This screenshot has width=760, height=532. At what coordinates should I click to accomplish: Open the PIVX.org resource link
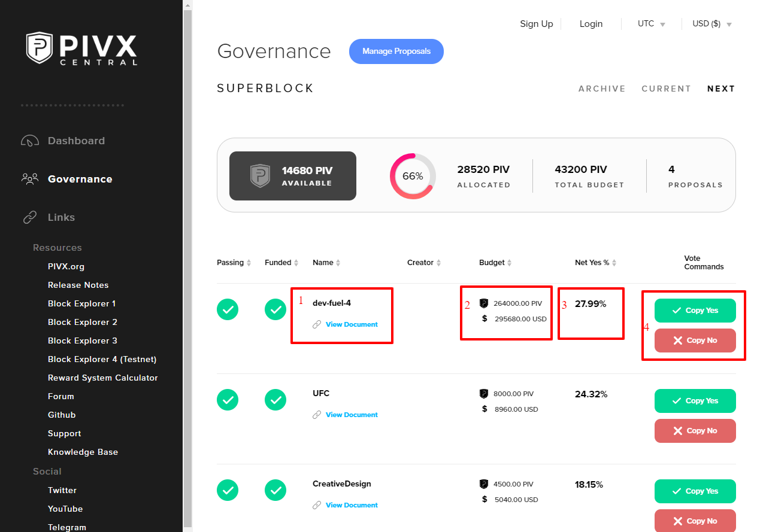point(66,266)
